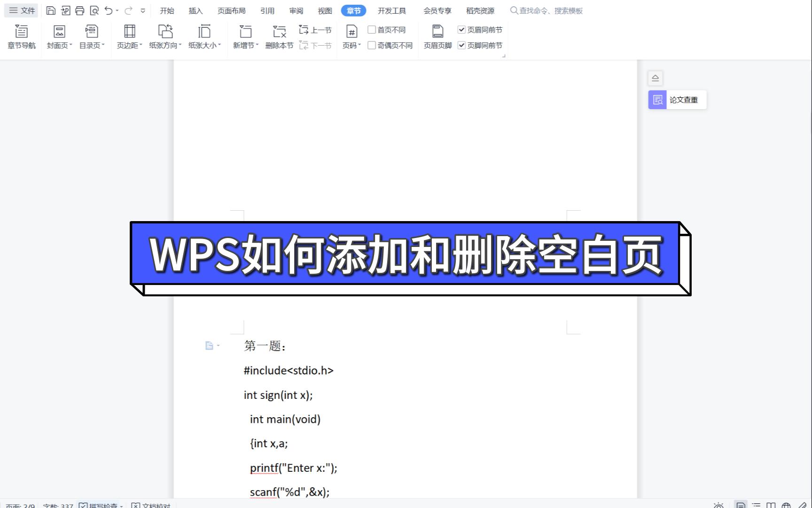Click the Save icon in quick access toolbar
Screen dimensions: 812x508
pyautogui.click(x=51, y=10)
